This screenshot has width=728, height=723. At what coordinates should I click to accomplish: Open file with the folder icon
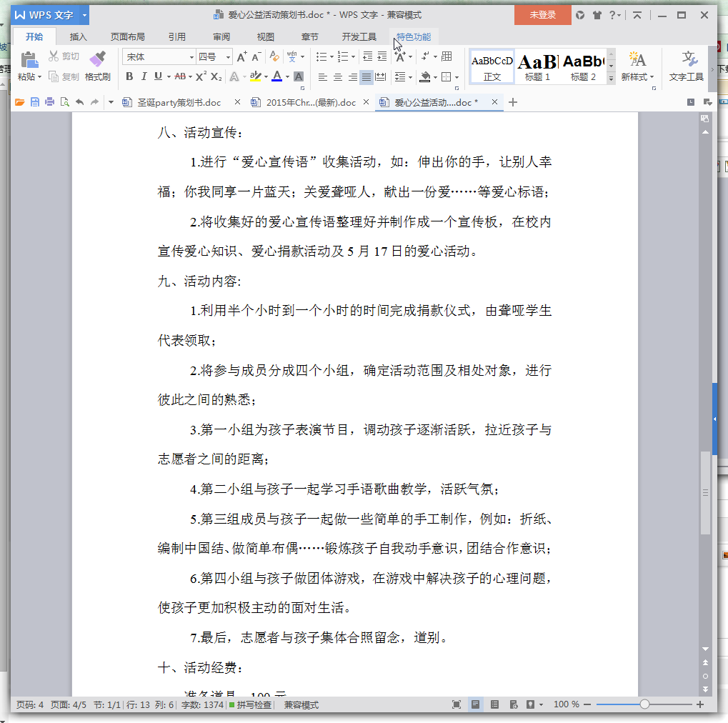click(x=19, y=102)
